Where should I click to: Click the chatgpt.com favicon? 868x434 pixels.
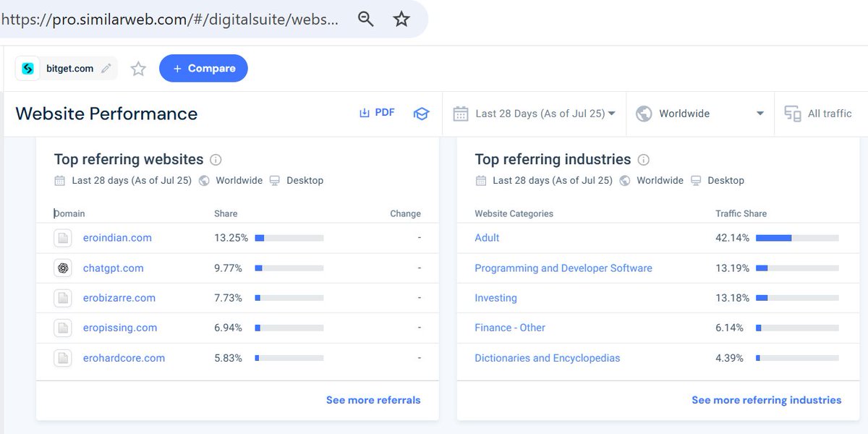point(63,268)
